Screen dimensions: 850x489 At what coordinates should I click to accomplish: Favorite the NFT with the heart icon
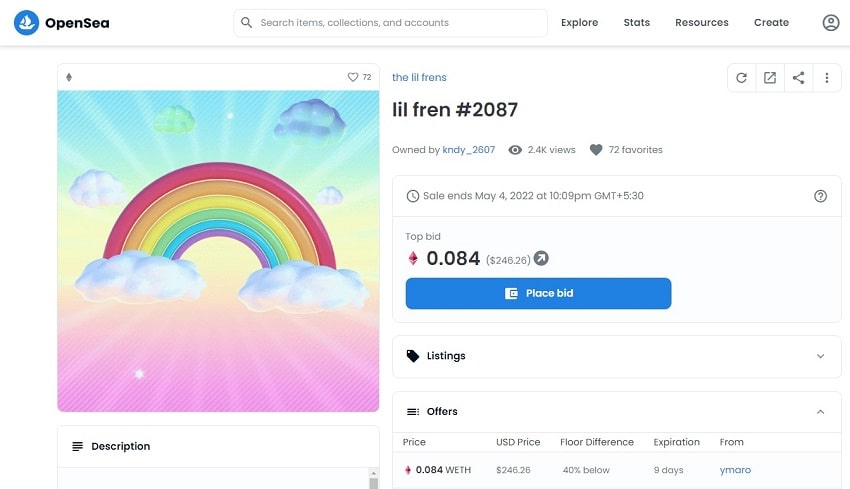353,77
